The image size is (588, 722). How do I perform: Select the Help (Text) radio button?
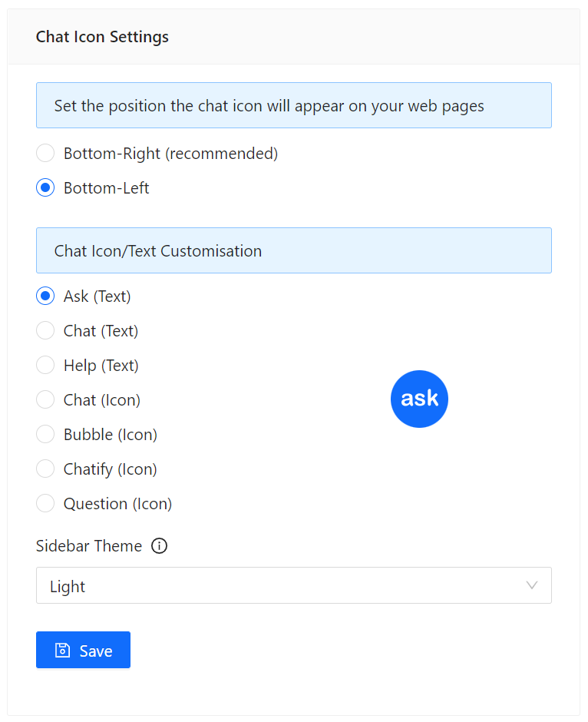point(45,366)
